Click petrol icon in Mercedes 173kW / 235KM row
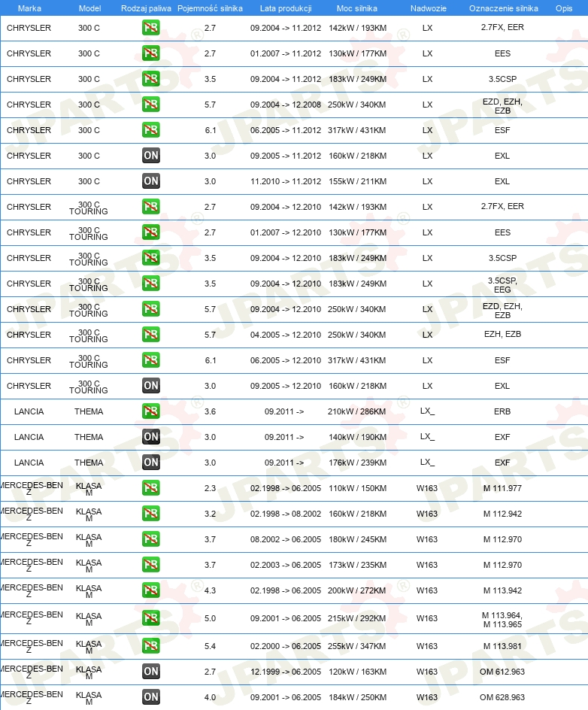 [150, 565]
